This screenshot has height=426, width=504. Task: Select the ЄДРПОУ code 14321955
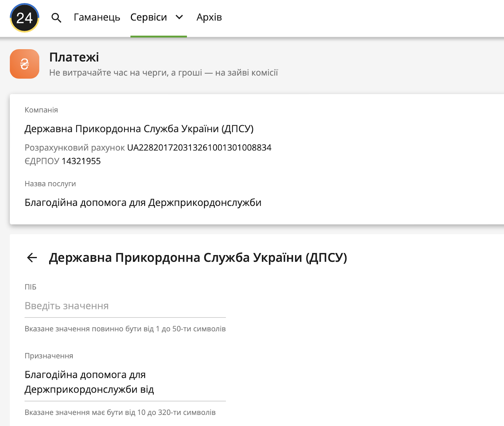pos(81,161)
